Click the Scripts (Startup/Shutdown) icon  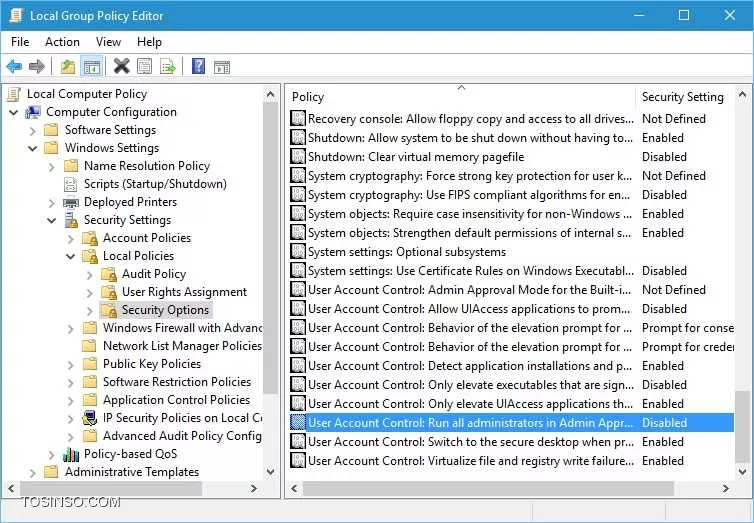tap(71, 184)
